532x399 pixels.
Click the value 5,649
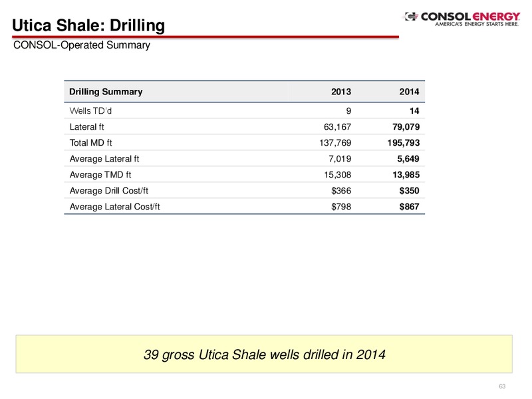point(408,159)
